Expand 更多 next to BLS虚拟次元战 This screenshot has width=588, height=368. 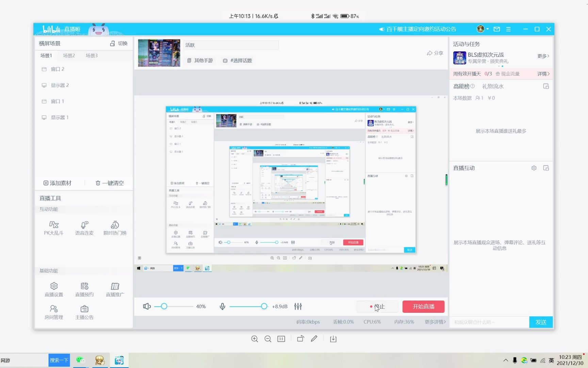[x=542, y=56]
